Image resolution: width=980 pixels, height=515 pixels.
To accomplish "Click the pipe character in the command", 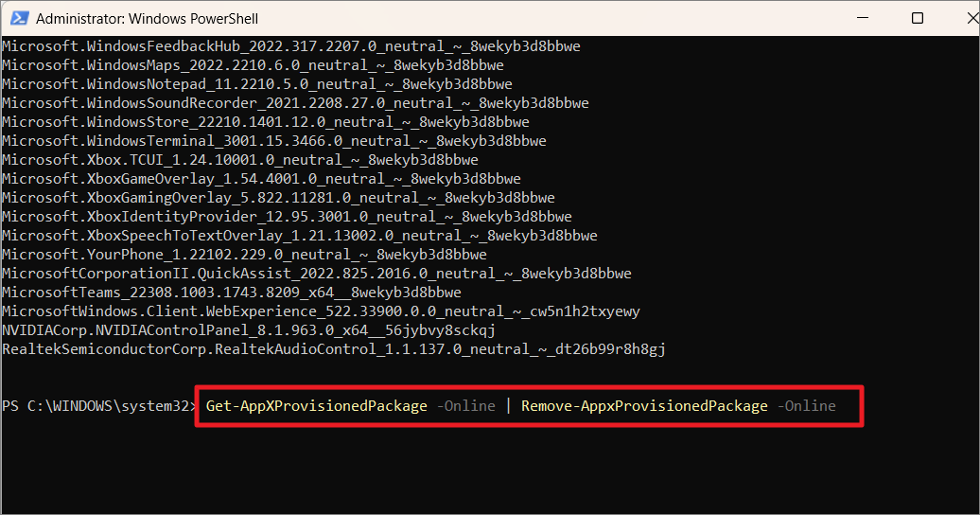I will coord(509,406).
